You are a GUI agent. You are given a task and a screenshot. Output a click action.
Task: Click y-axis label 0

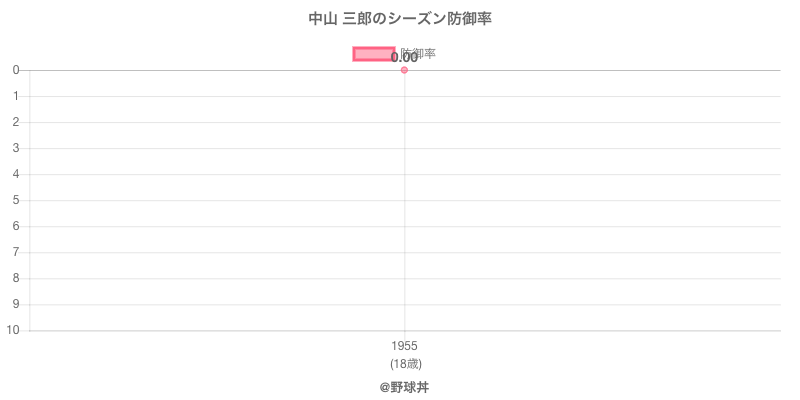pos(16,70)
